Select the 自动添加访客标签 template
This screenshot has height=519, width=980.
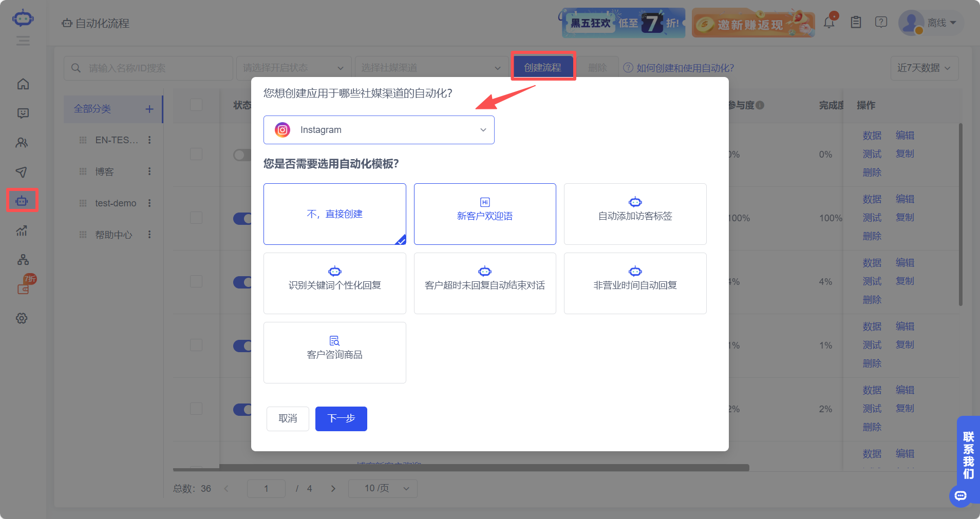pyautogui.click(x=635, y=214)
